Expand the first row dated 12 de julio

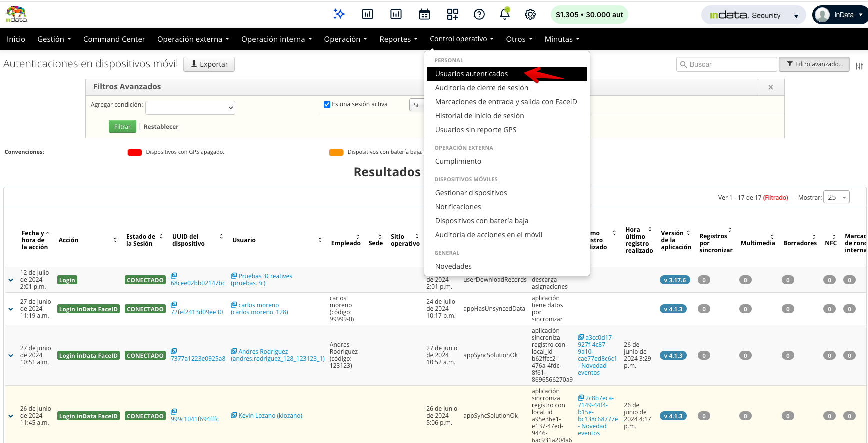[11, 280]
